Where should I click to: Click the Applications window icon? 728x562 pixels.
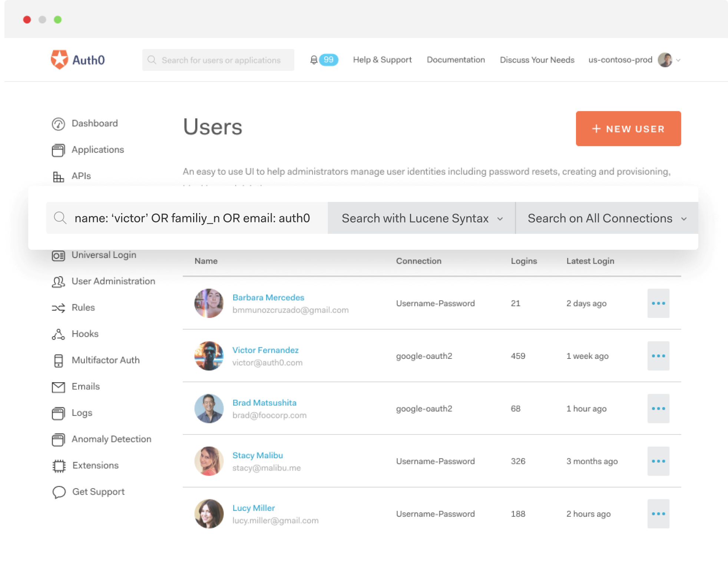58,150
